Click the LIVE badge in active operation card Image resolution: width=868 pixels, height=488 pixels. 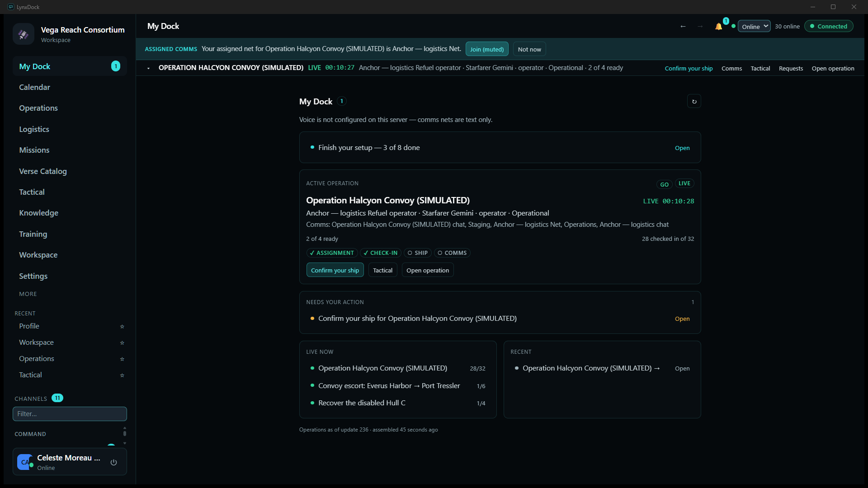[x=684, y=183]
